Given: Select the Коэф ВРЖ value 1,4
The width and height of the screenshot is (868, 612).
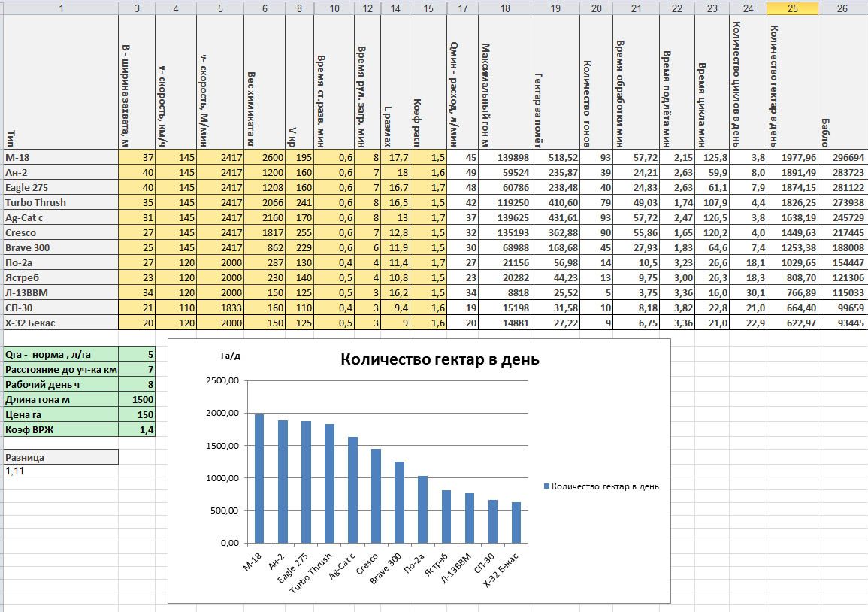Looking at the screenshot, I should (x=137, y=429).
